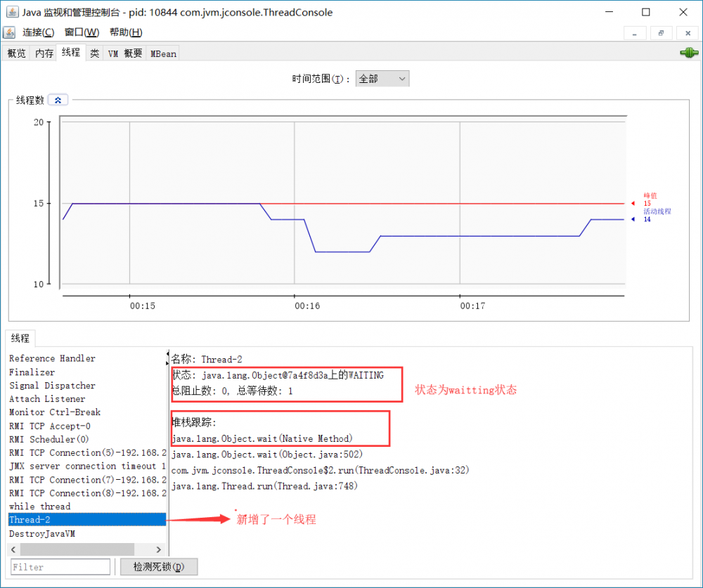Click the small Java icon beside 连接 menu
This screenshot has width=703, height=588.
coord(9,32)
